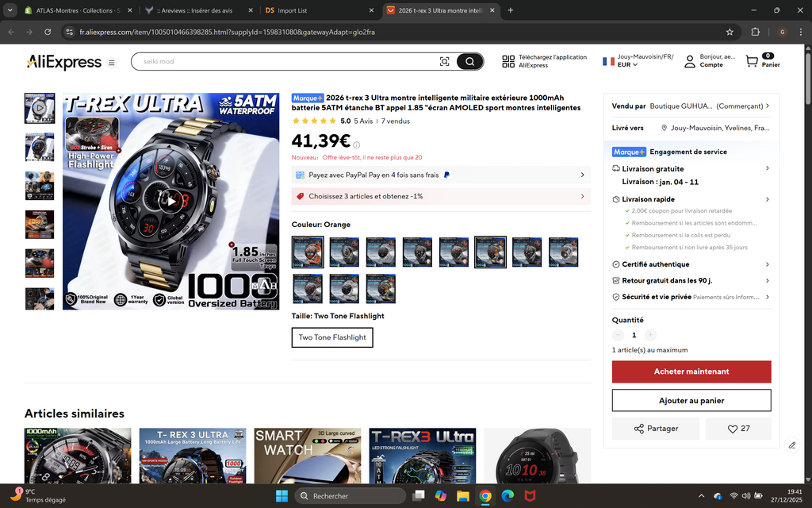Click the price info icon next to 41,39€
Image resolution: width=812 pixels, height=508 pixels.
pos(356,145)
